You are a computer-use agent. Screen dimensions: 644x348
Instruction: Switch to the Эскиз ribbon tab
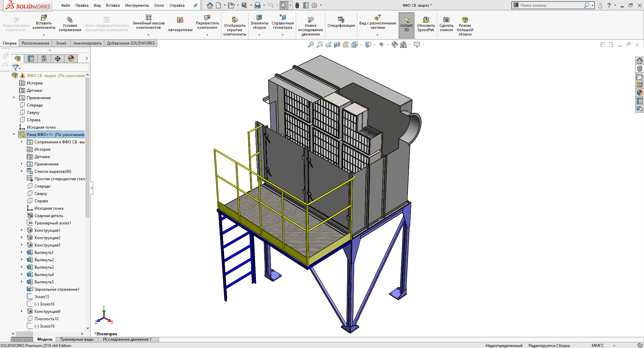(x=61, y=43)
